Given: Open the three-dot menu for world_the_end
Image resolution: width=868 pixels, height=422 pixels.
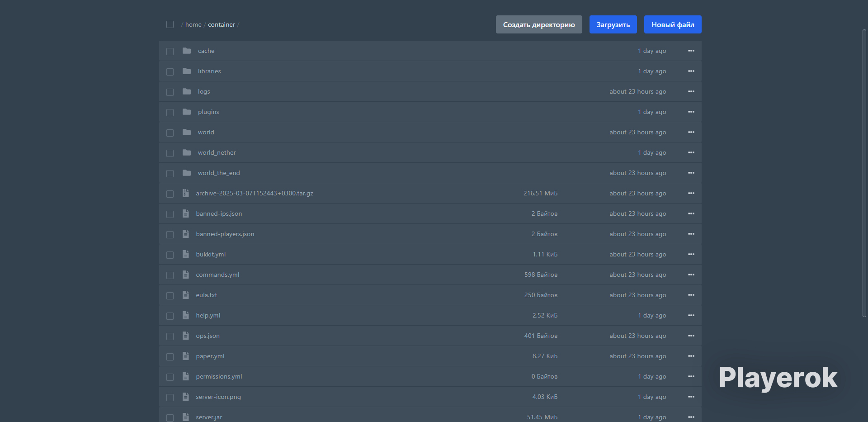Looking at the screenshot, I should 691,173.
